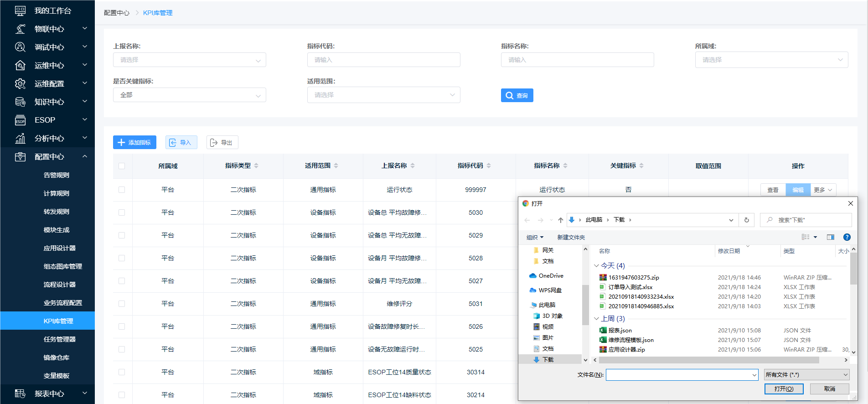Expand the 所有文件 file type dropdown
The width and height of the screenshot is (868, 404).
[x=806, y=375]
